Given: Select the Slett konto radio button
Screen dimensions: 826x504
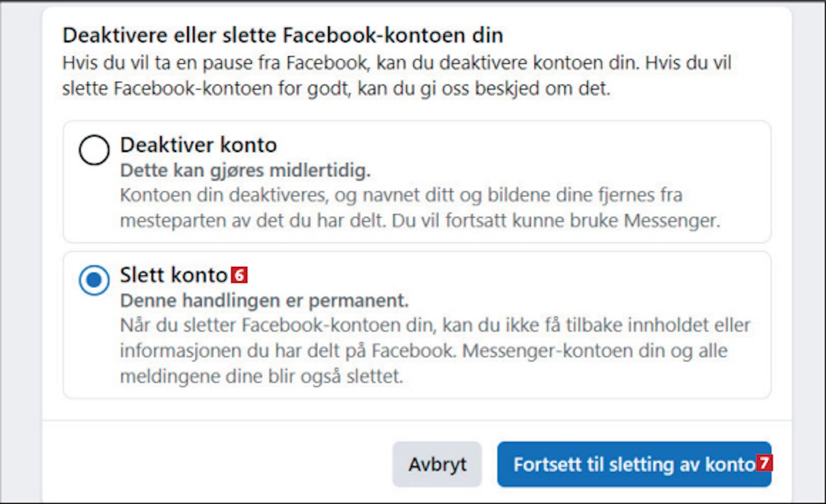Looking at the screenshot, I should pyautogui.click(x=94, y=280).
